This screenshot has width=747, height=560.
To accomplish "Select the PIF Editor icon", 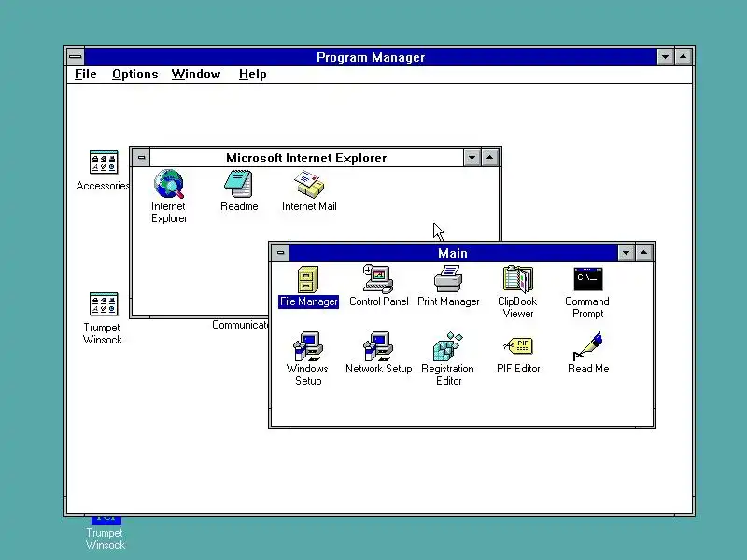I will (518, 346).
